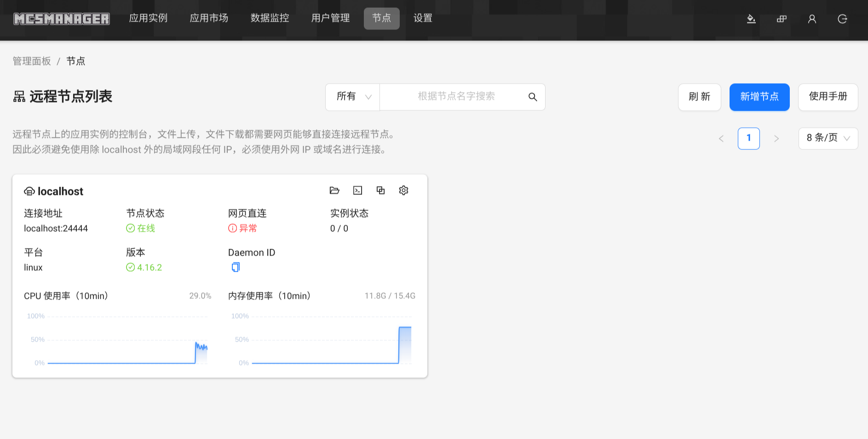Expand the 所有 filter dropdown
This screenshot has height=439, width=868.
353,97
